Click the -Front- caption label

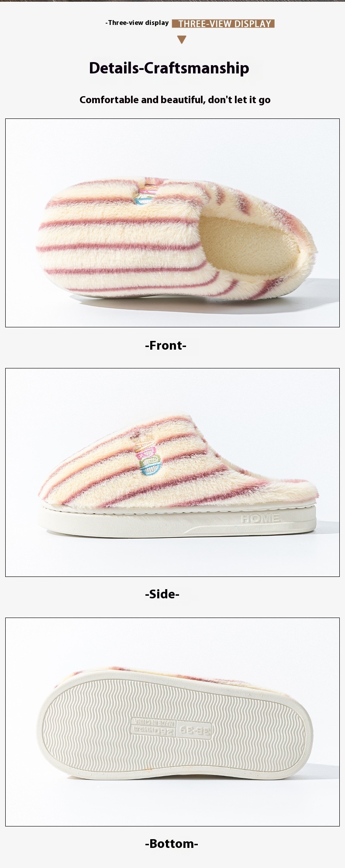click(166, 346)
